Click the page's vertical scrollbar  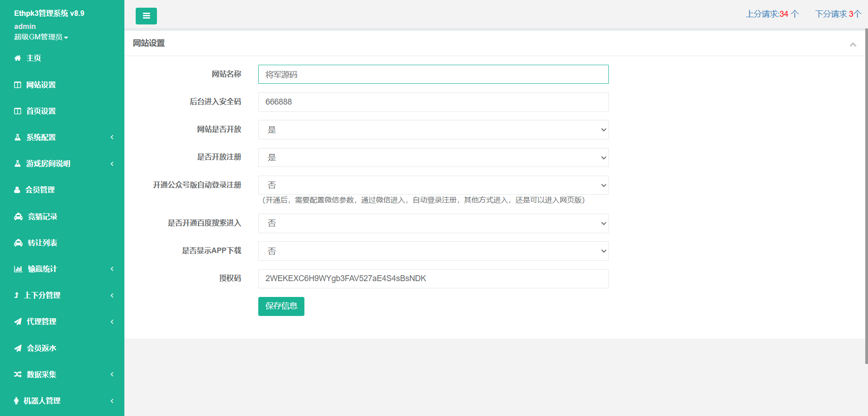[x=866, y=195]
